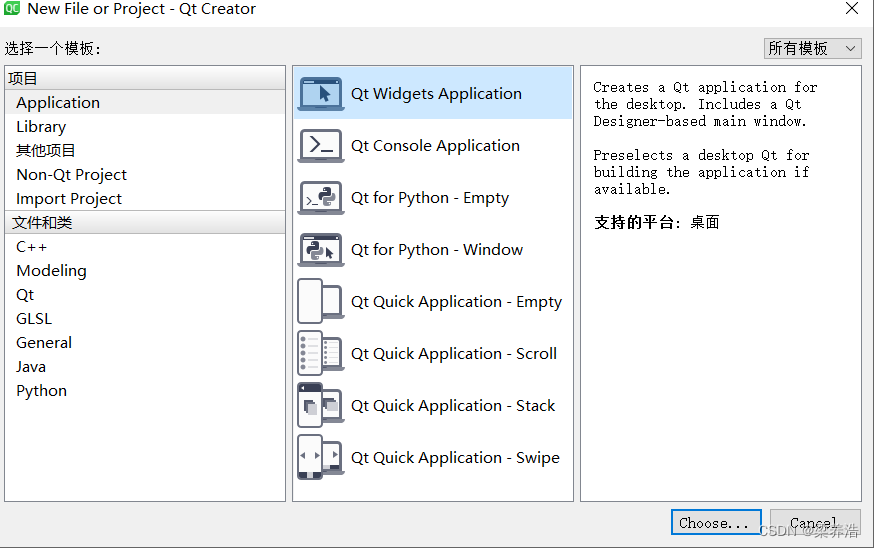
Task: Click the Qt Quick Application - Stack icon
Action: [321, 406]
